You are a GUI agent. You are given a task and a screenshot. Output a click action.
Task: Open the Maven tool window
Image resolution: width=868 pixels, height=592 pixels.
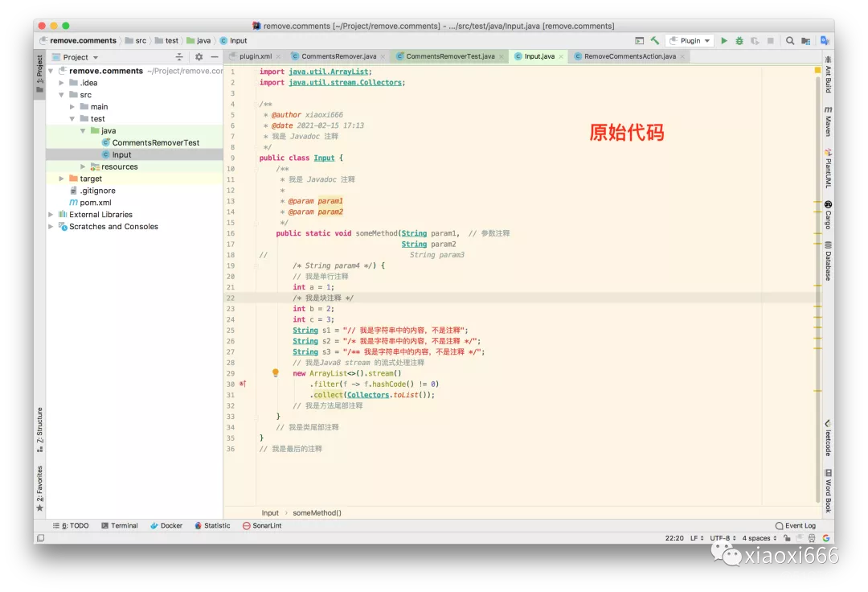(x=829, y=121)
